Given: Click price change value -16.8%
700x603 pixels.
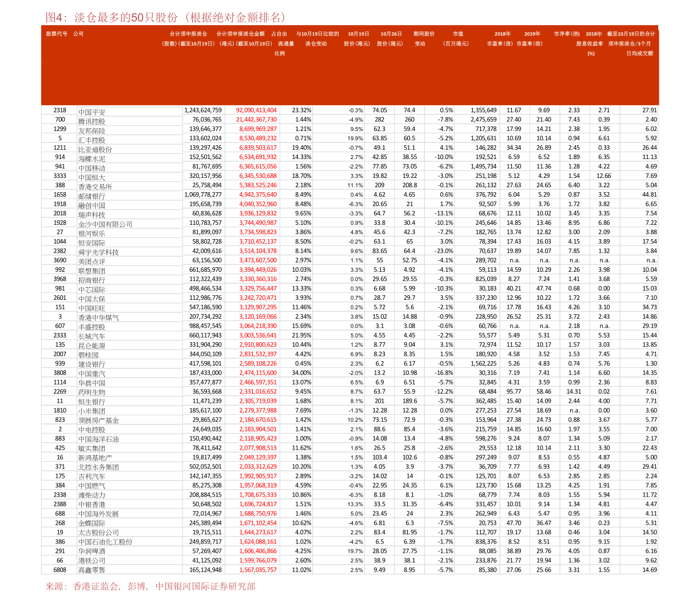Looking at the screenshot, I should 444,373.
